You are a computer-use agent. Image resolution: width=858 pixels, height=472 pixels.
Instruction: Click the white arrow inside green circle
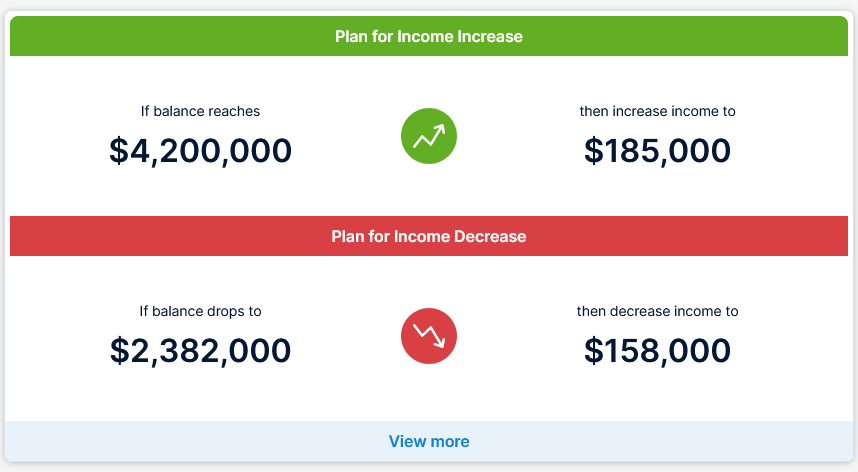click(428, 136)
